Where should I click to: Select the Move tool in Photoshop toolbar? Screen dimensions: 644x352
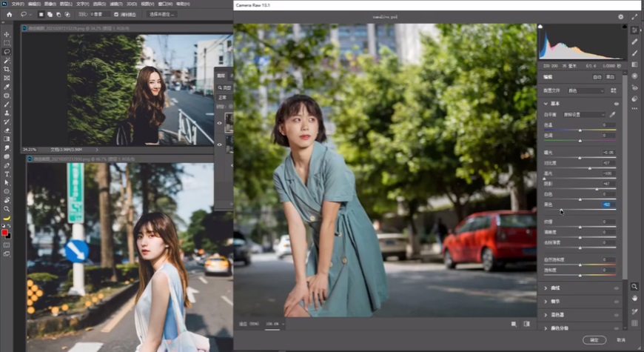(7, 34)
